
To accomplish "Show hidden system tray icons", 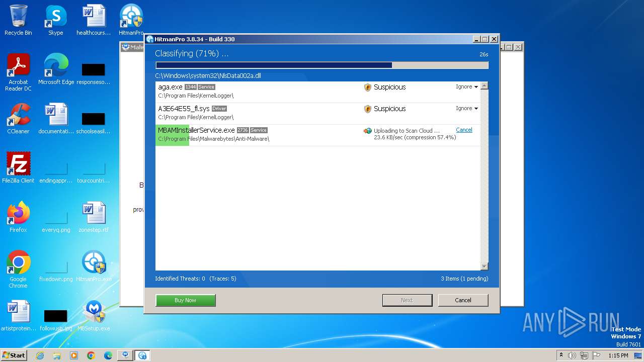I will pos(561,355).
